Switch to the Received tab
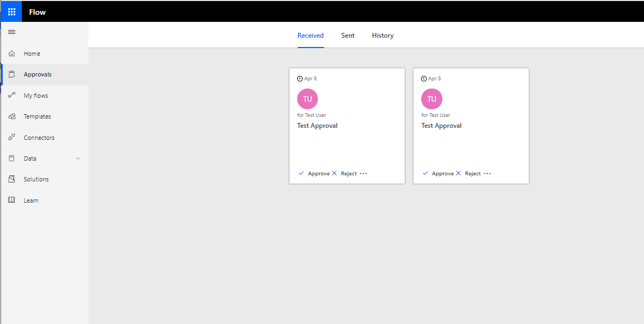Viewport: 644px width, 324px height. [310, 36]
